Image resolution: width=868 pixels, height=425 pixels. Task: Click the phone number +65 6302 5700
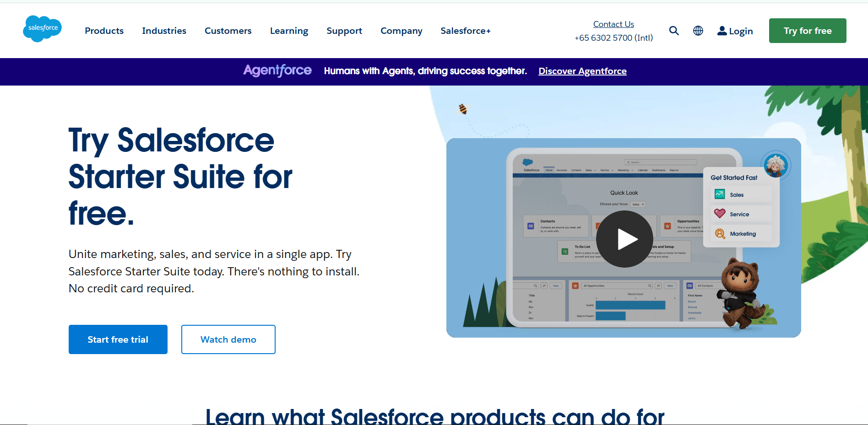613,38
